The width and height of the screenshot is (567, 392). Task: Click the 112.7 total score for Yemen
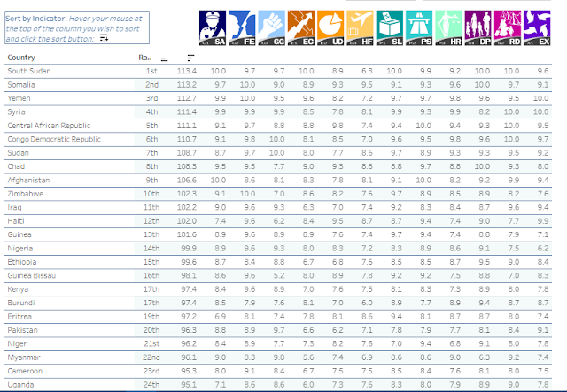pos(187,98)
